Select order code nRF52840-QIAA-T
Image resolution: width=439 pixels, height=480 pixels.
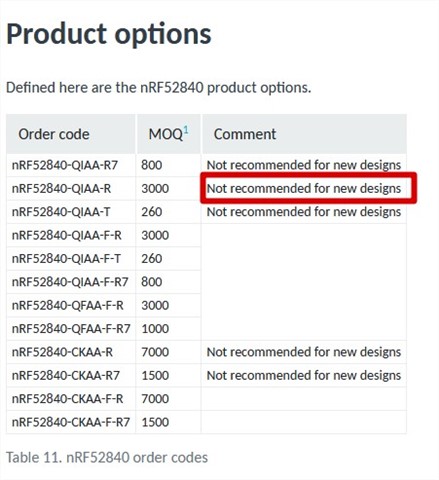[x=61, y=212]
